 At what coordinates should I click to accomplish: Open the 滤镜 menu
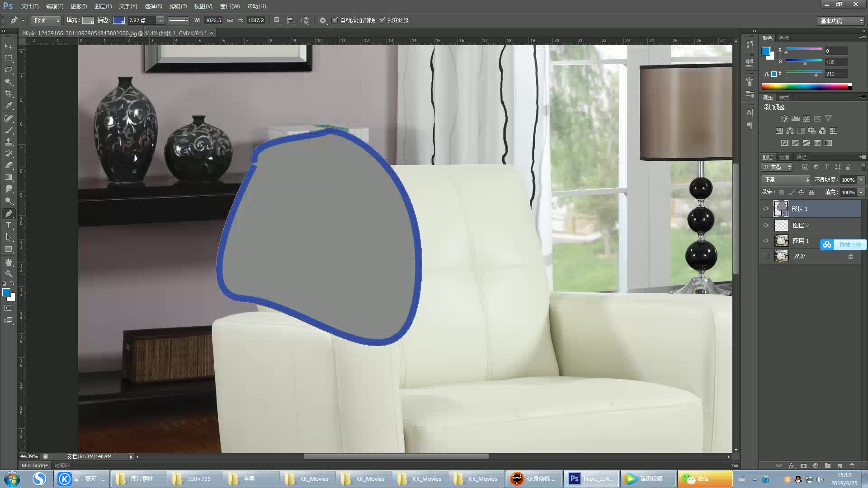[176, 6]
